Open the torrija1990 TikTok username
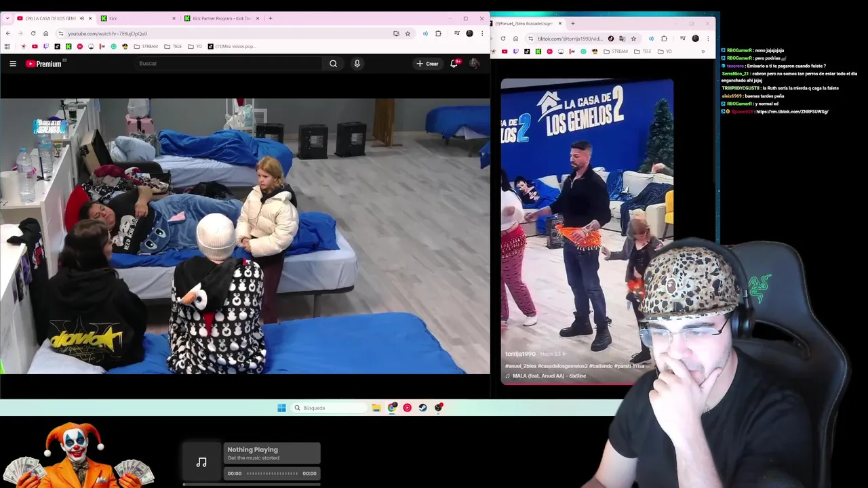The height and width of the screenshot is (488, 868). click(x=520, y=354)
